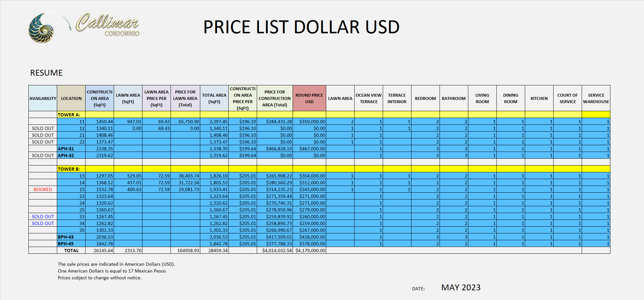This screenshot has width=644, height=300.
Task: Click the SOLD OUT cell beside APH-32
Action: point(43,155)
